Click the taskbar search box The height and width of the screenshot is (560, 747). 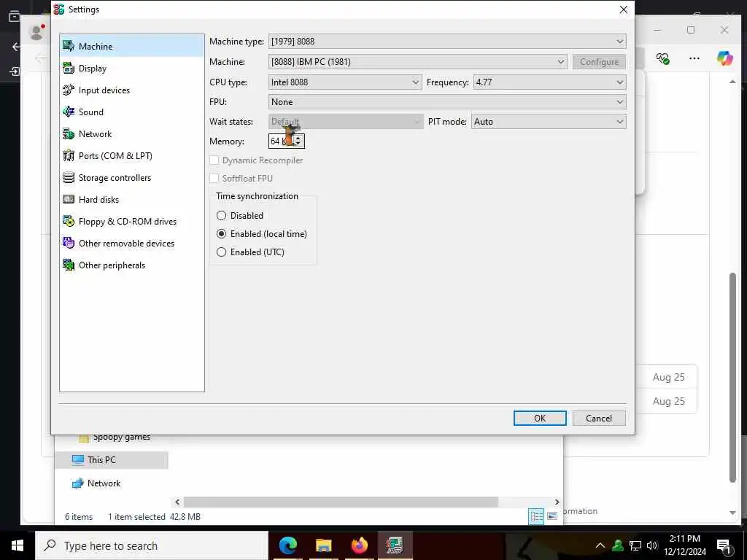(152, 545)
